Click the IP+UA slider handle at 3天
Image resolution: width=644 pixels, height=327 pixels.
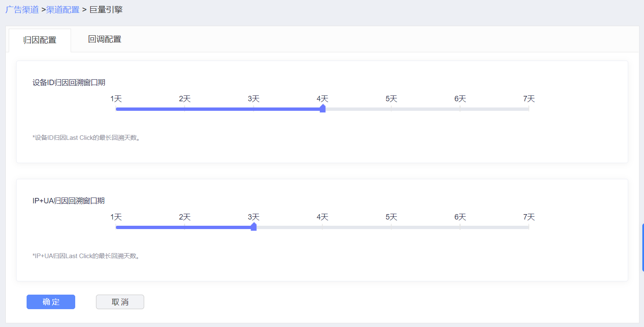[253, 227]
